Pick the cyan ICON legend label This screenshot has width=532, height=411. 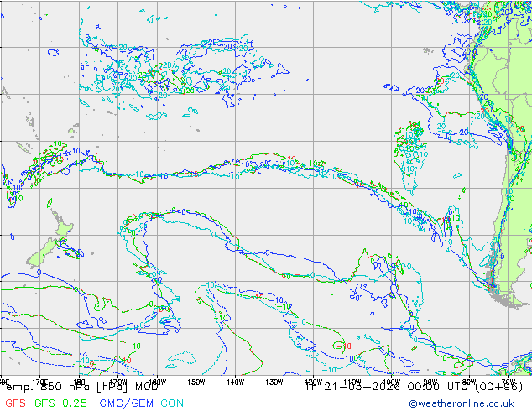[x=170, y=403]
